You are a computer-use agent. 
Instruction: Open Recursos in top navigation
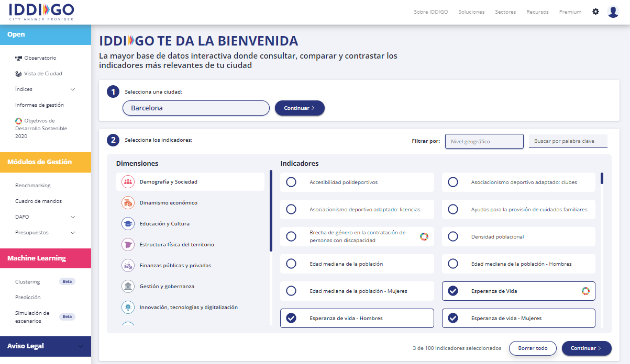537,12
